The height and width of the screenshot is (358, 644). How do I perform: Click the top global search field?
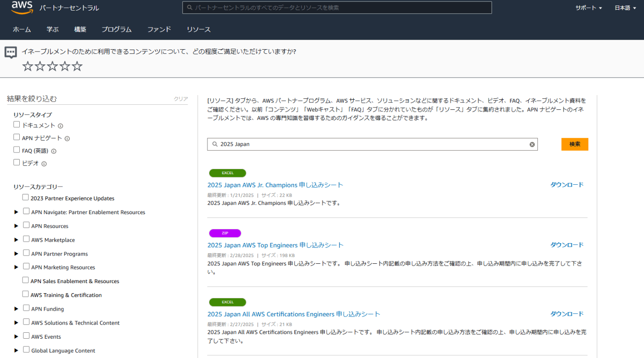[x=337, y=8]
